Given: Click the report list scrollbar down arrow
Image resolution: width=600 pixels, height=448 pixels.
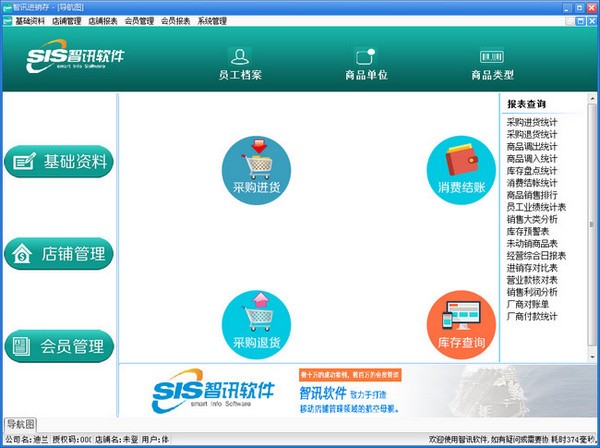Looking at the screenshot, I should (592, 357).
